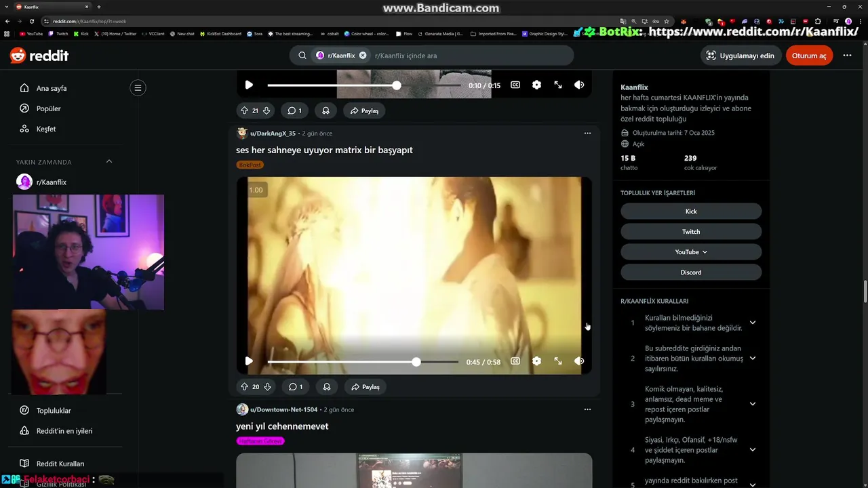Open the KickBot Dashboard bookmark

tap(220, 33)
